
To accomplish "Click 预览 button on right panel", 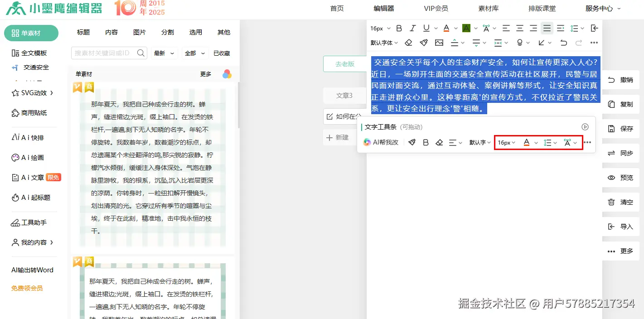I will [620, 178].
